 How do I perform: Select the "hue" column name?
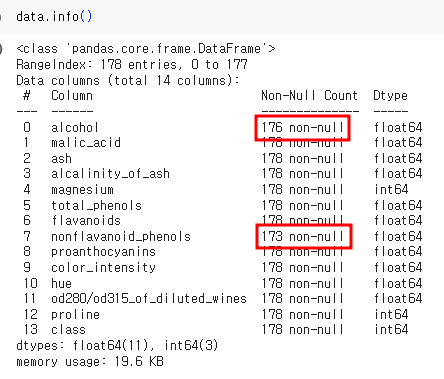61,283
